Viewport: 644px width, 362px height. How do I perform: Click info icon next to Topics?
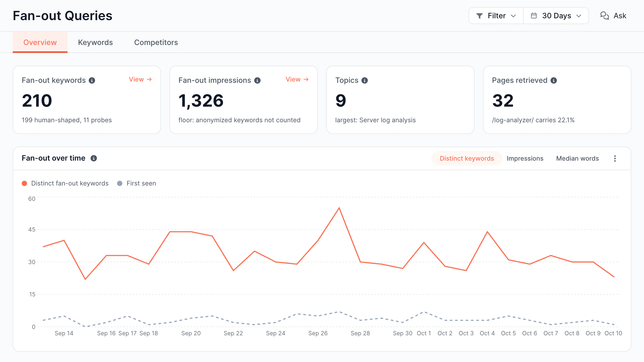[365, 80]
